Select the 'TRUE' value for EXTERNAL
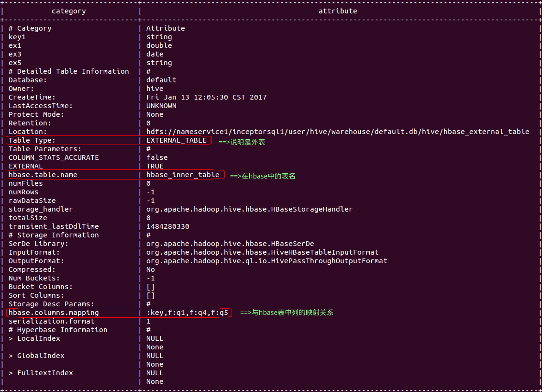Image resolution: width=542 pixels, height=392 pixels. point(155,167)
